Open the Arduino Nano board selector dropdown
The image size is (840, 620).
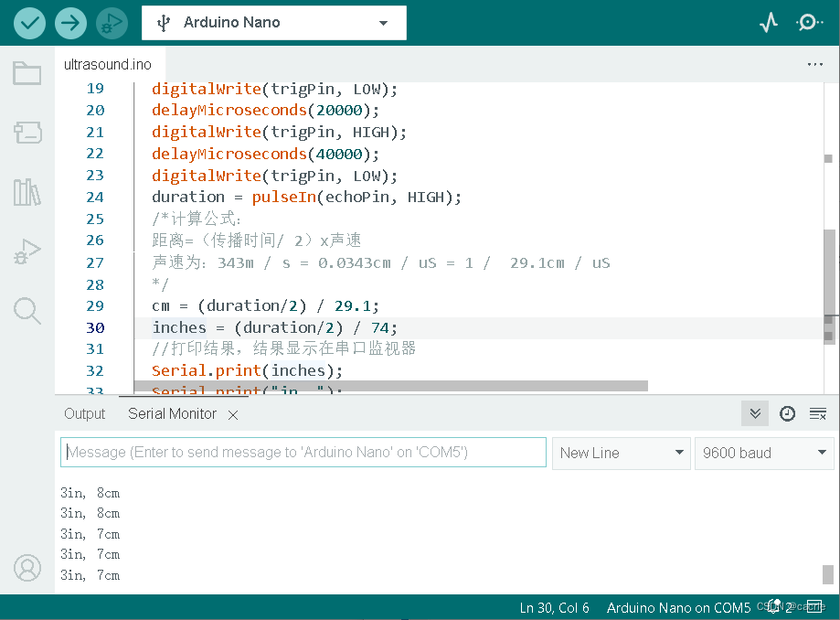point(273,23)
